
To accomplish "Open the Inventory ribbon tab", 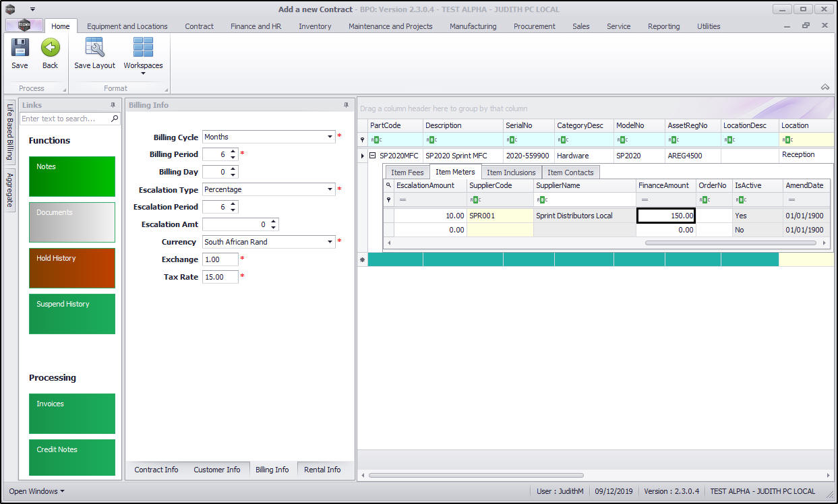I will click(315, 26).
